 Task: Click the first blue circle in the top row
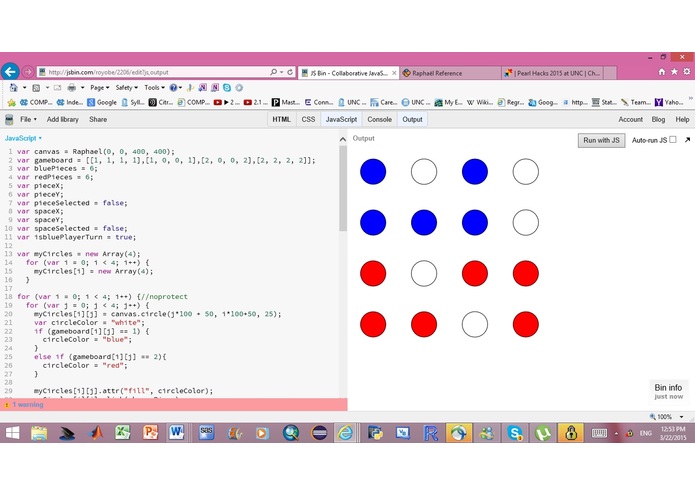pos(373,171)
